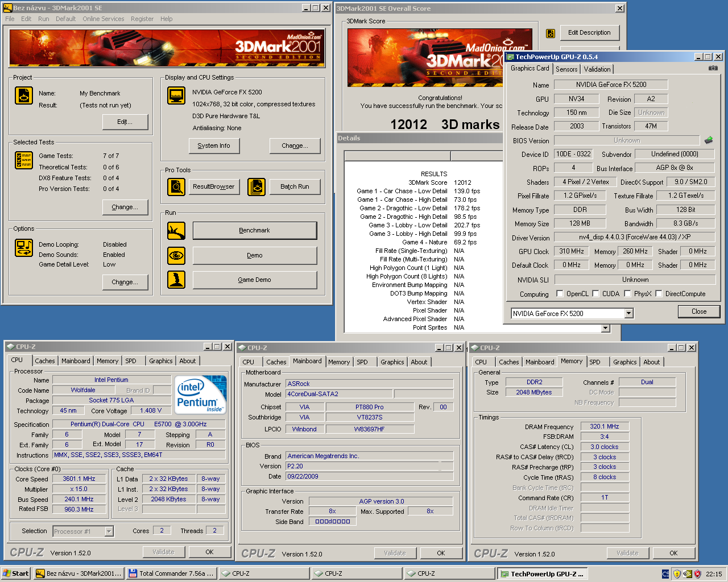Open the File menu in 3DMark2001
The image size is (728, 582).
coord(10,19)
